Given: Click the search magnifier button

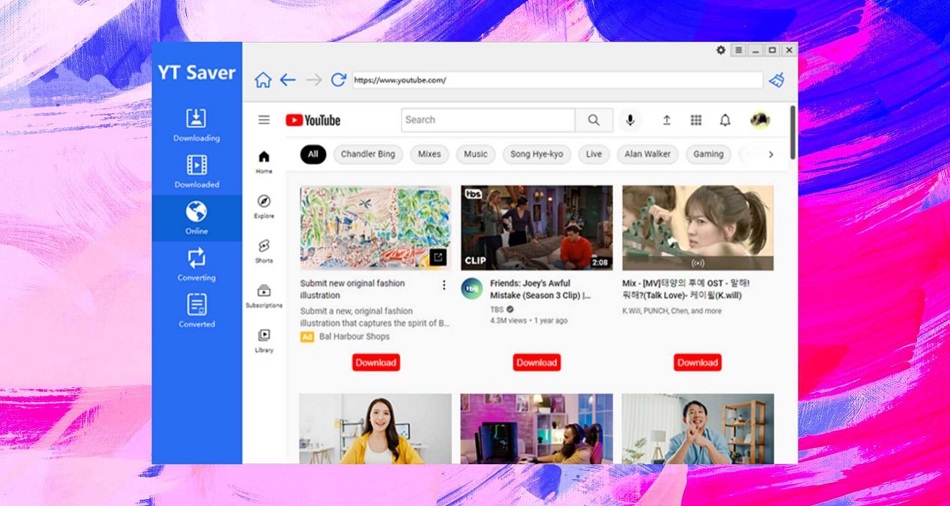Looking at the screenshot, I should tap(594, 120).
